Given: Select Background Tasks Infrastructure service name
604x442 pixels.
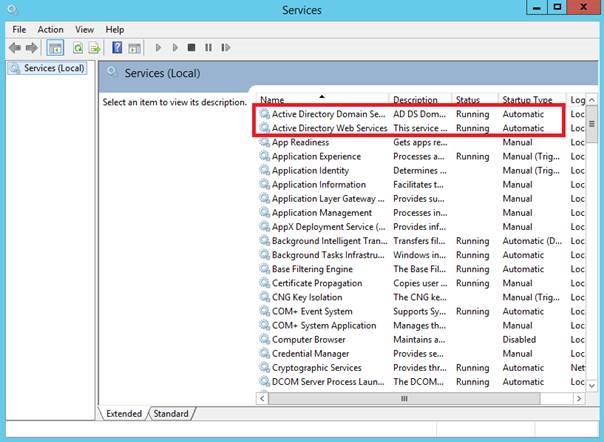Looking at the screenshot, I should click(328, 255).
